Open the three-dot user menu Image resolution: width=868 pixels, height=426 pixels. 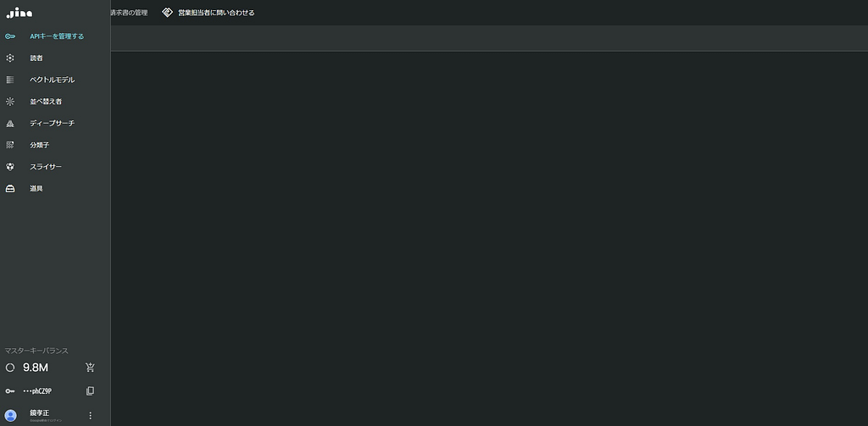coord(90,415)
